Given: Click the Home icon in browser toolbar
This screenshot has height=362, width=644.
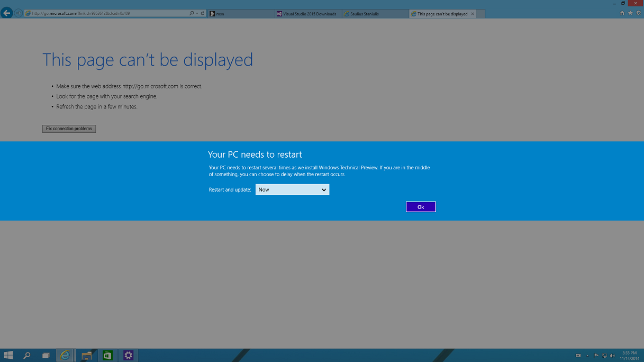Looking at the screenshot, I should [622, 13].
